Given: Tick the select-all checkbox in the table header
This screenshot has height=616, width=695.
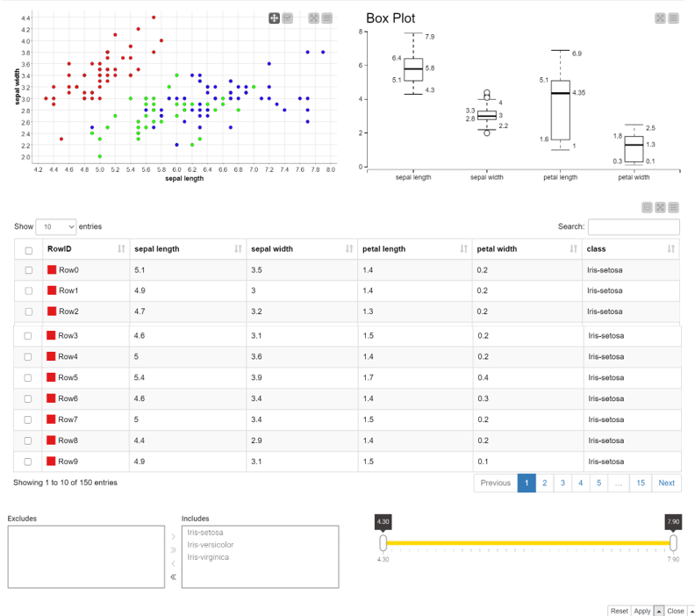Looking at the screenshot, I should (x=29, y=250).
